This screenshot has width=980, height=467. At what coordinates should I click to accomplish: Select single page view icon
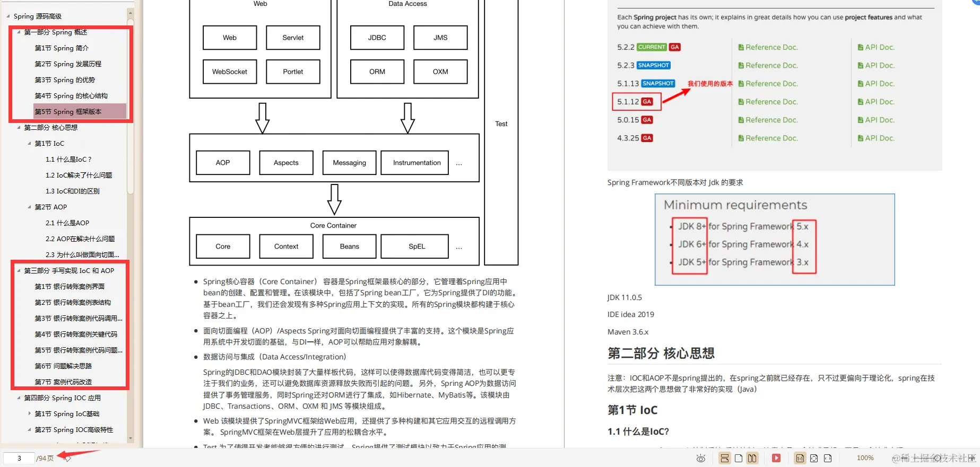pyautogui.click(x=739, y=458)
